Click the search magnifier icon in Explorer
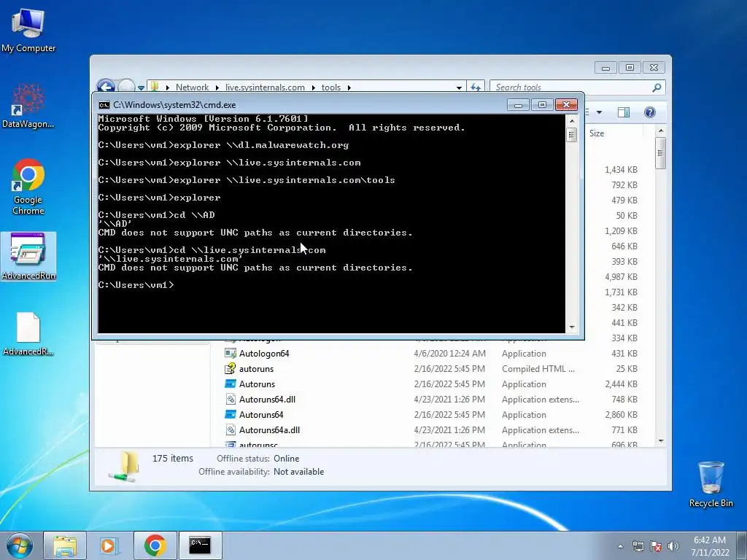 click(657, 87)
